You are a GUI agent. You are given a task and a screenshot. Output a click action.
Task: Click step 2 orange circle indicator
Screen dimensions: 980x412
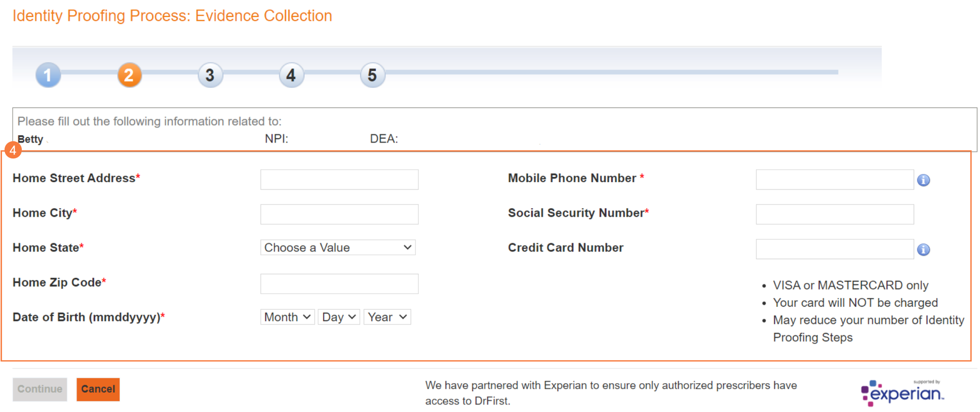point(129,75)
